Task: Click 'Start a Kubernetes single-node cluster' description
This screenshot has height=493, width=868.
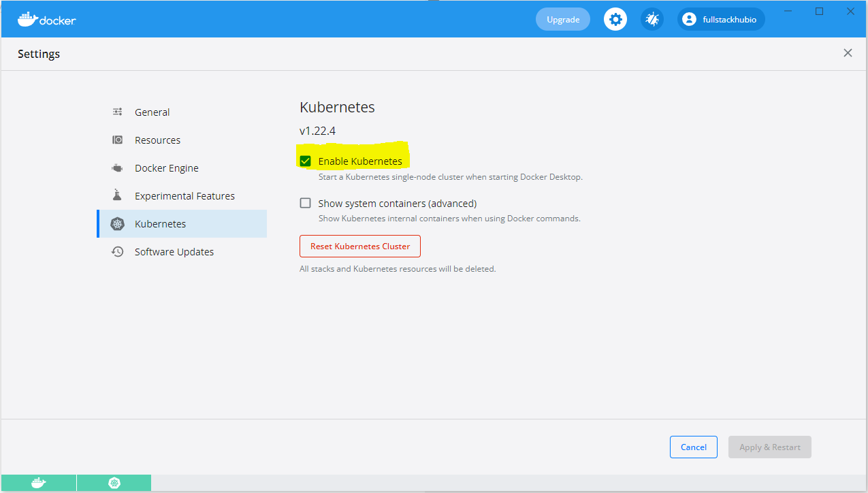Action: coord(451,177)
